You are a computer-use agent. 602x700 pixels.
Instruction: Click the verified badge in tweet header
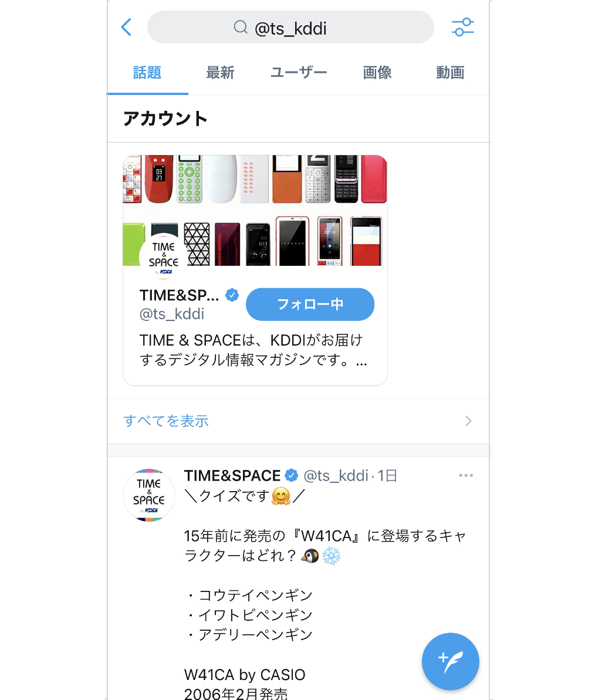[292, 475]
